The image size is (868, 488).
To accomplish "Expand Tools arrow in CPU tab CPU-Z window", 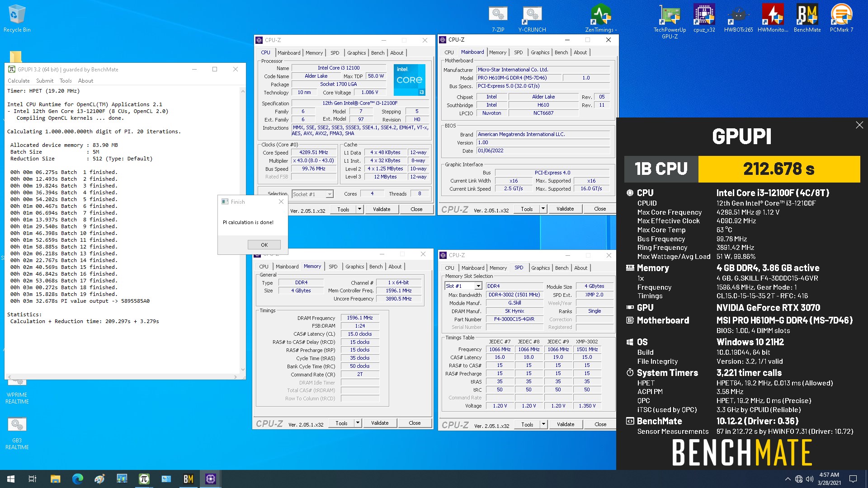I will (359, 209).
